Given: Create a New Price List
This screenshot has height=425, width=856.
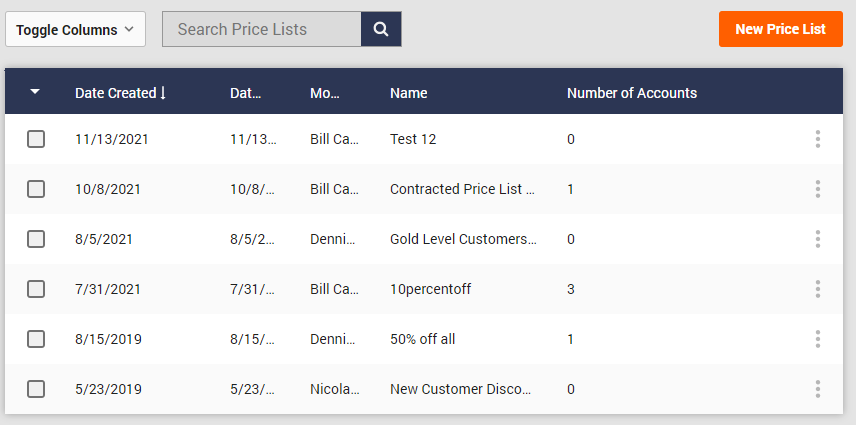Looking at the screenshot, I should pyautogui.click(x=781, y=29).
